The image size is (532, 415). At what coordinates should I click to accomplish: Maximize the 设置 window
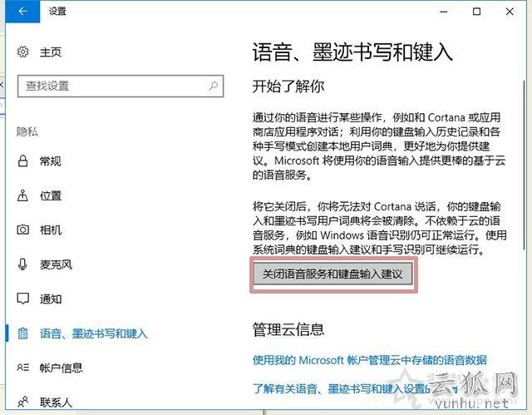(476, 12)
